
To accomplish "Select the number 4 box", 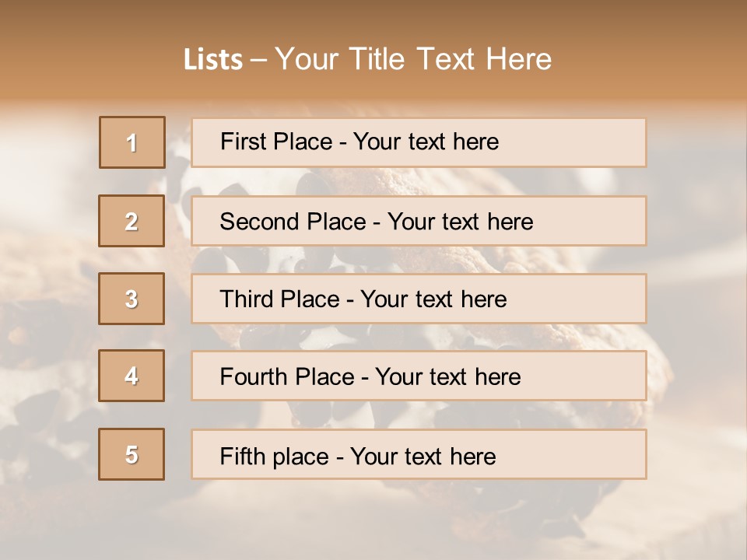I will (x=132, y=376).
